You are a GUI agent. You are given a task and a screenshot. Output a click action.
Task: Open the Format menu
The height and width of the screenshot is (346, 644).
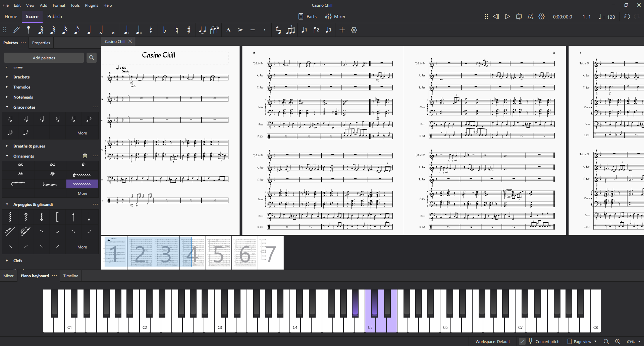point(59,5)
